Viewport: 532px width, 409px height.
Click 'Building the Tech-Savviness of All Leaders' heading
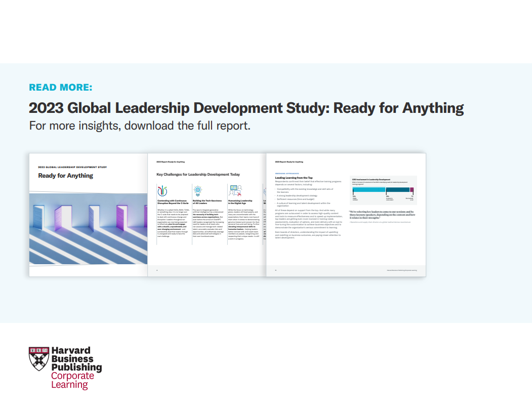pyautogui.click(x=207, y=202)
